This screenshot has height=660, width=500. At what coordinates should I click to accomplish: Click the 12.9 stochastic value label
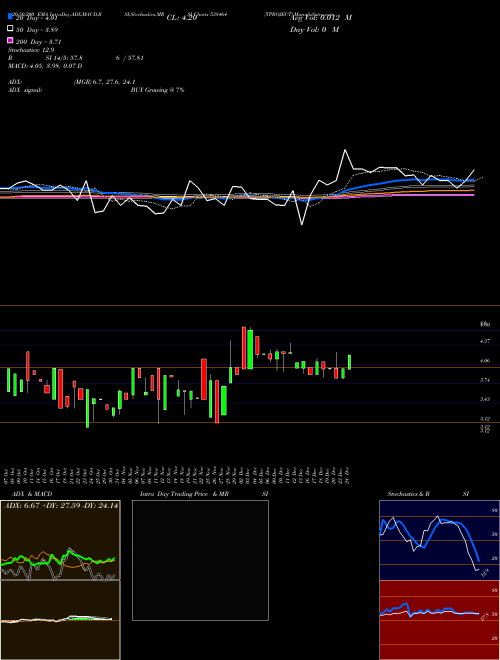(485, 572)
